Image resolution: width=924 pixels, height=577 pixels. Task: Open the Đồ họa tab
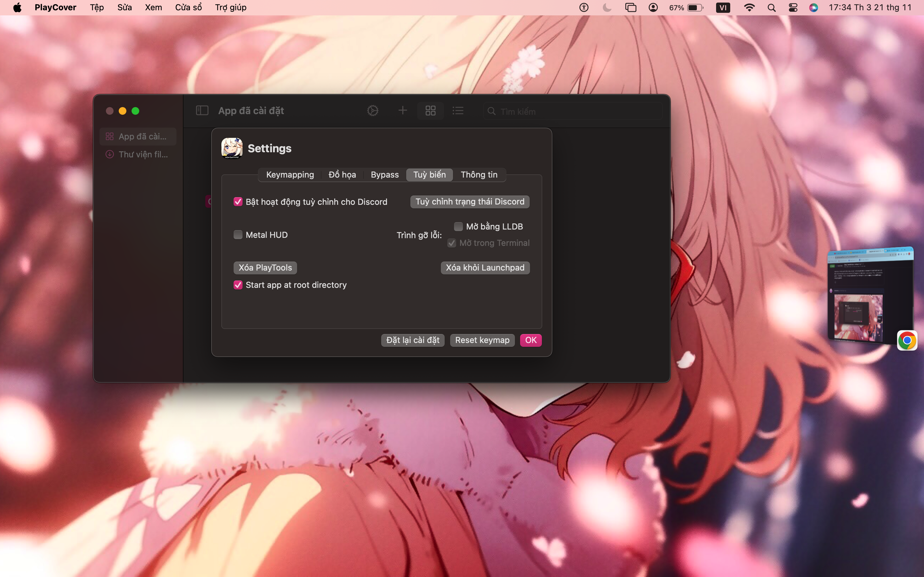click(342, 175)
